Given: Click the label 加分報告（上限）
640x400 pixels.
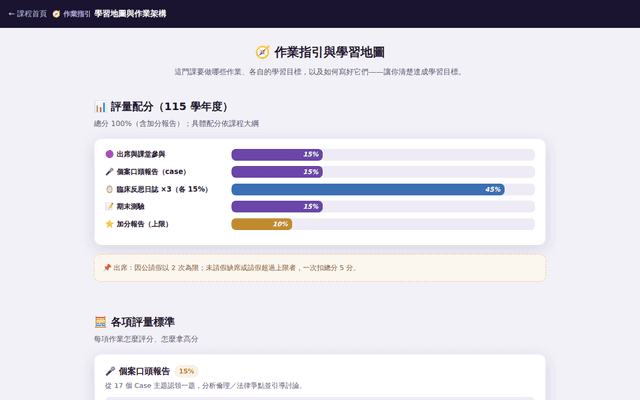Looking at the screenshot, I should pos(142,224).
